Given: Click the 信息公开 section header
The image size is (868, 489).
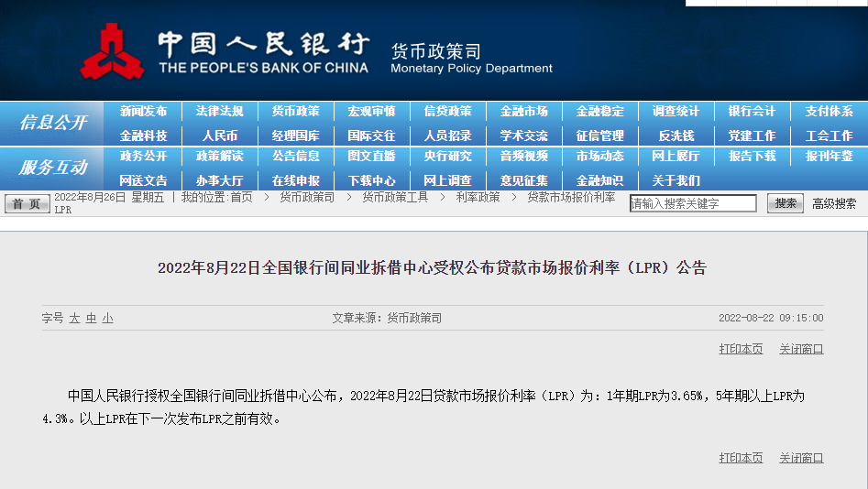Looking at the screenshot, I should pos(53,123).
